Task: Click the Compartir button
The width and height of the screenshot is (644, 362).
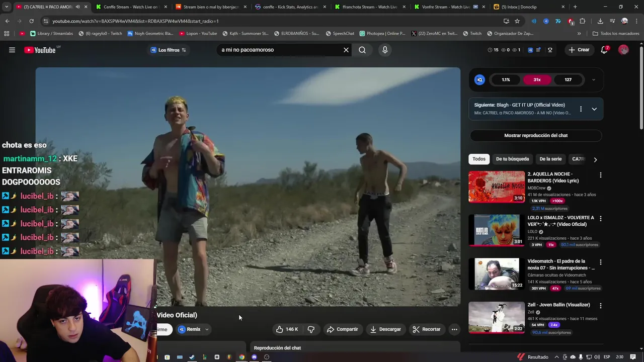Action: point(342,329)
